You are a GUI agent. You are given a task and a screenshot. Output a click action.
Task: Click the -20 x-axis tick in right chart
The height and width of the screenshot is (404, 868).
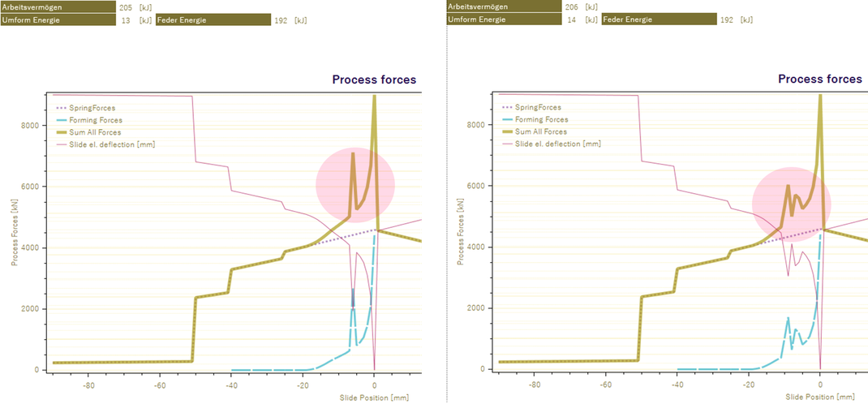point(749,383)
